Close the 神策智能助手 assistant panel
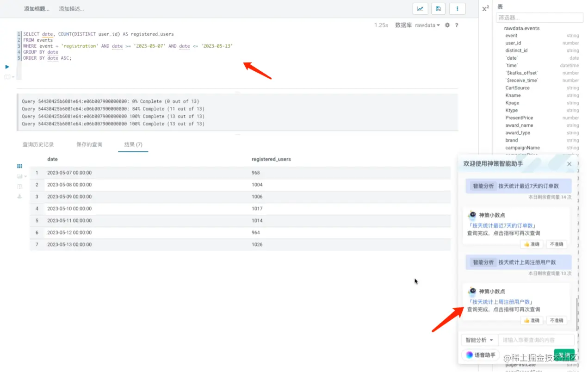This screenshot has width=588, height=373. pyautogui.click(x=569, y=164)
